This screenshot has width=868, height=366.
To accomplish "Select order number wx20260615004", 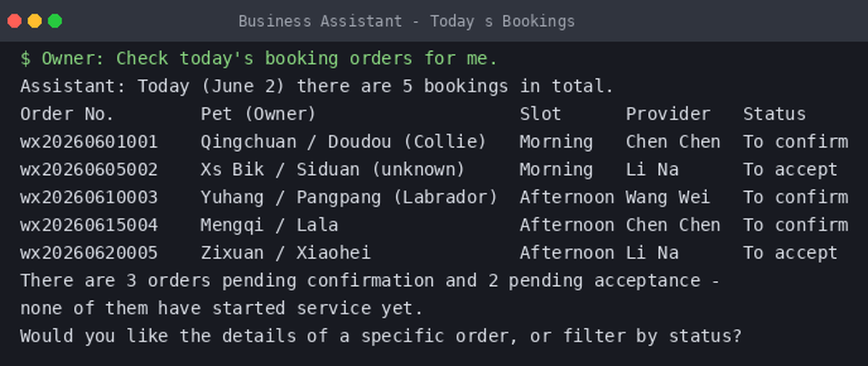I will coord(89,225).
